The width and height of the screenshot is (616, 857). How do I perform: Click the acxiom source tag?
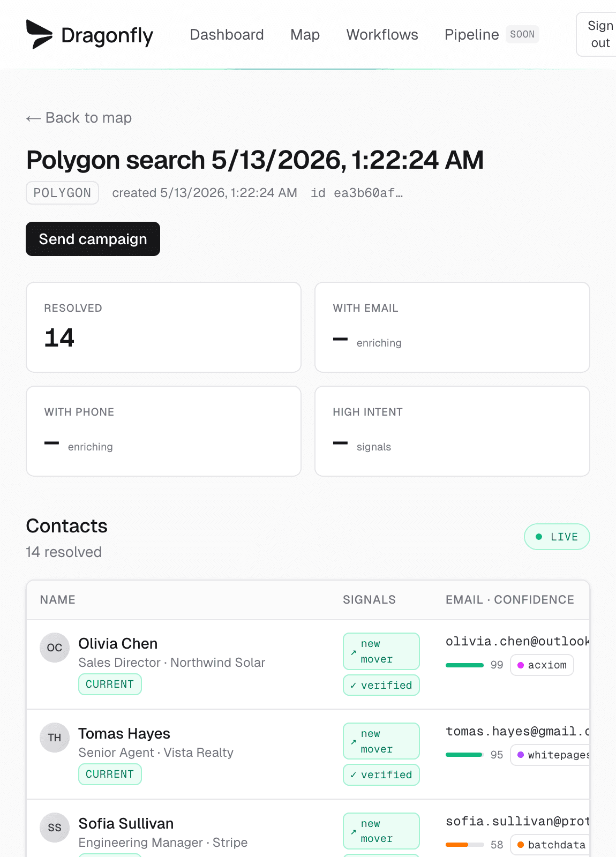[542, 665]
